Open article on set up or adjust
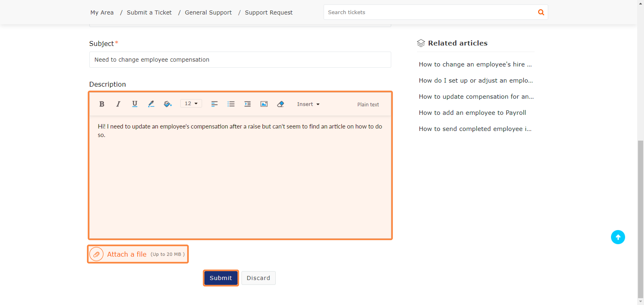The image size is (644, 305). (476, 80)
